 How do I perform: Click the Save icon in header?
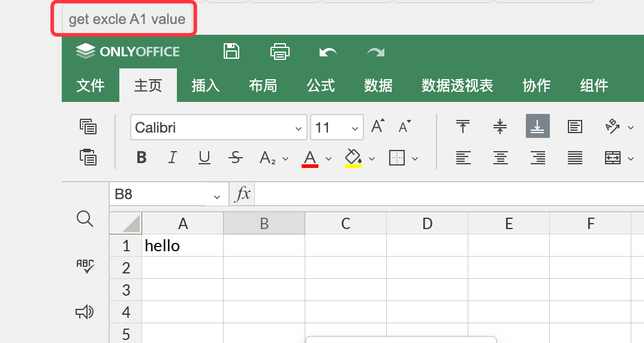[231, 52]
